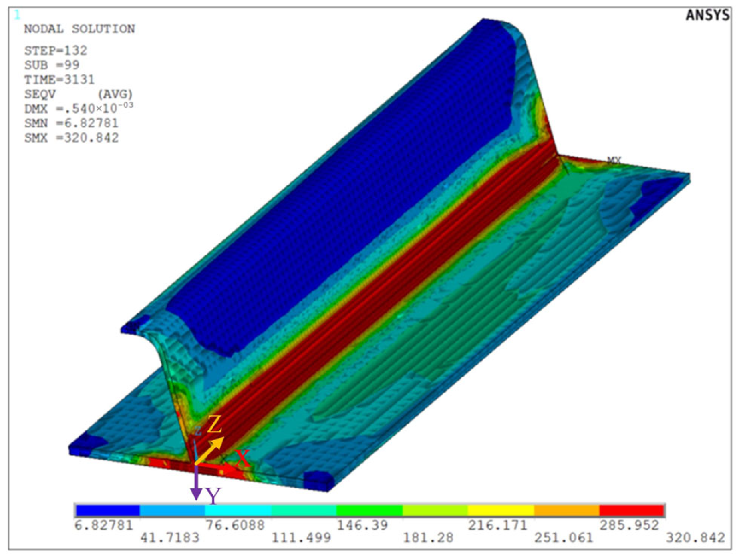Click legend value 216.171
This screenshot has height=560, width=745.
(x=498, y=525)
